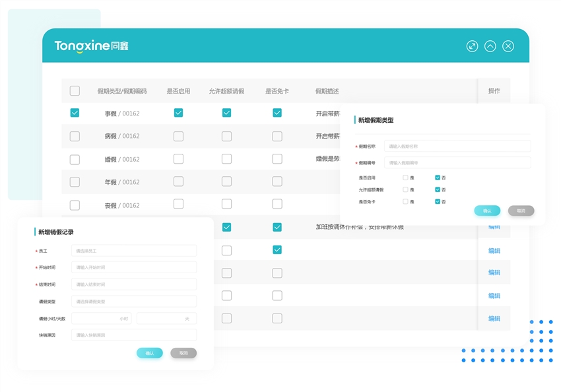Viewport: 561px width, 392px height.
Task: Click the bottom 编辑 link
Action: pyautogui.click(x=493, y=318)
